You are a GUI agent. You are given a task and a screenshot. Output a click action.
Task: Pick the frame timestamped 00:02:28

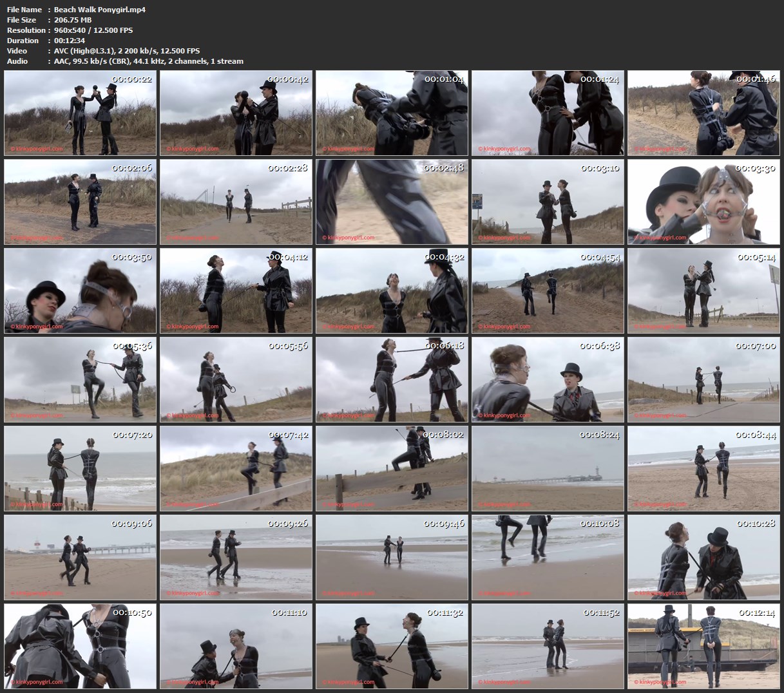pos(236,202)
